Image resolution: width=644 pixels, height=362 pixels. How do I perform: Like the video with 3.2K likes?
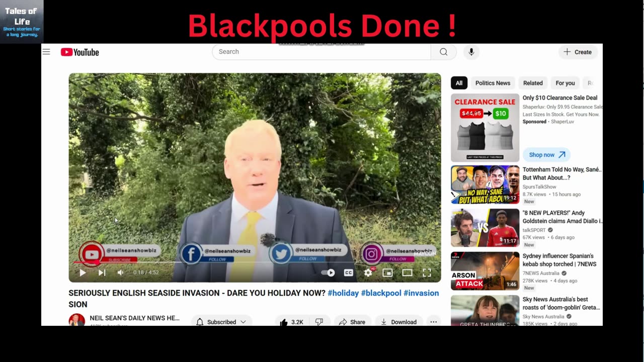tap(291, 322)
